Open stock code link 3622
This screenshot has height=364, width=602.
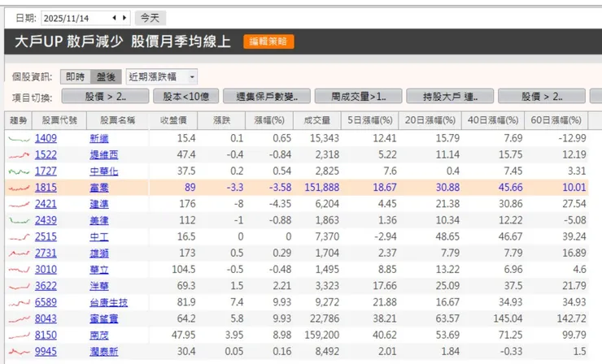46,286
